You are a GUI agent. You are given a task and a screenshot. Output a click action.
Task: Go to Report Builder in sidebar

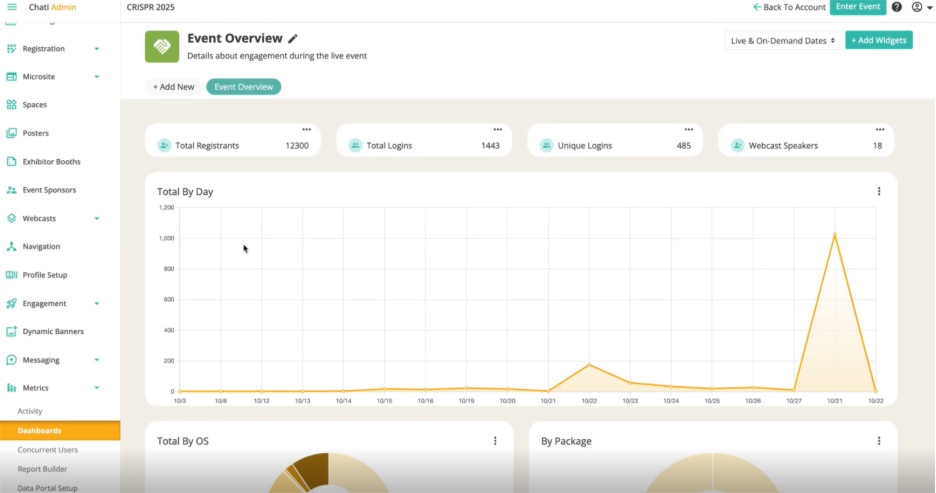point(43,468)
